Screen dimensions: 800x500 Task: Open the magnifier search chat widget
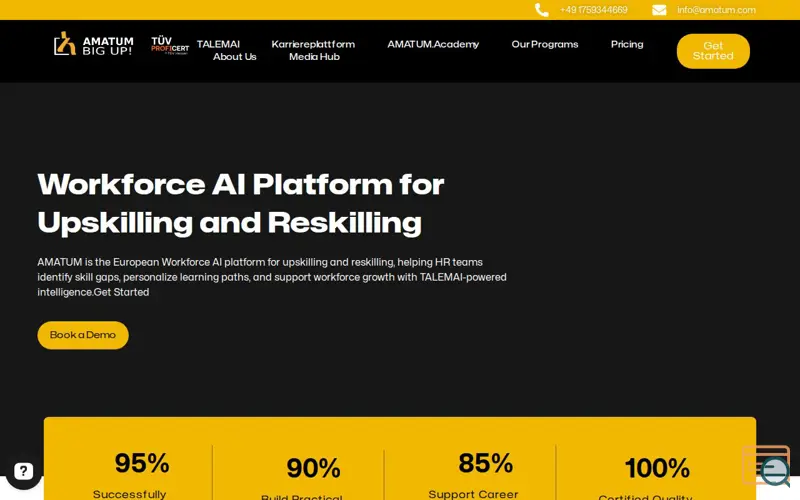(767, 465)
